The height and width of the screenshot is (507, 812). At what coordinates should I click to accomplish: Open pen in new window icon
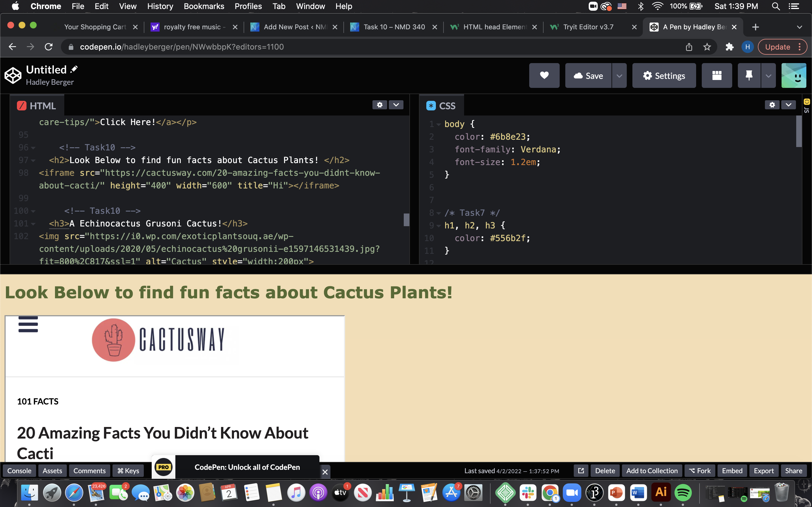pyautogui.click(x=581, y=471)
